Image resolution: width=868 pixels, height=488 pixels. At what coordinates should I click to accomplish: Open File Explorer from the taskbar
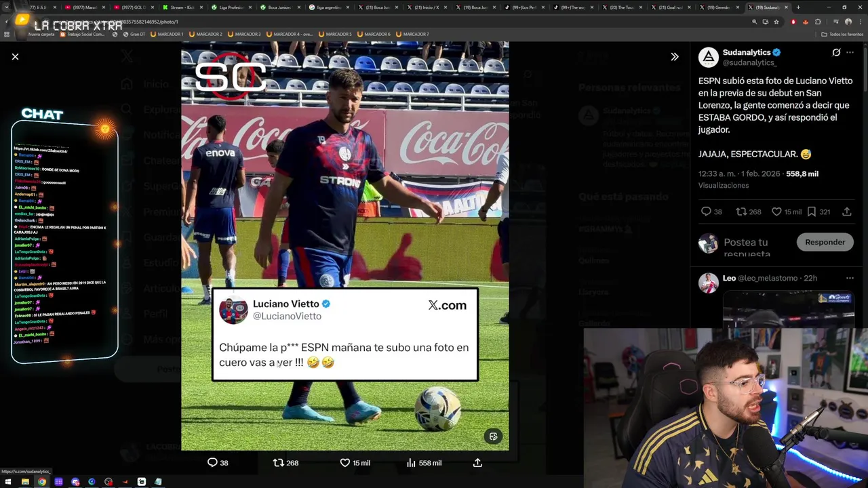[25, 481]
